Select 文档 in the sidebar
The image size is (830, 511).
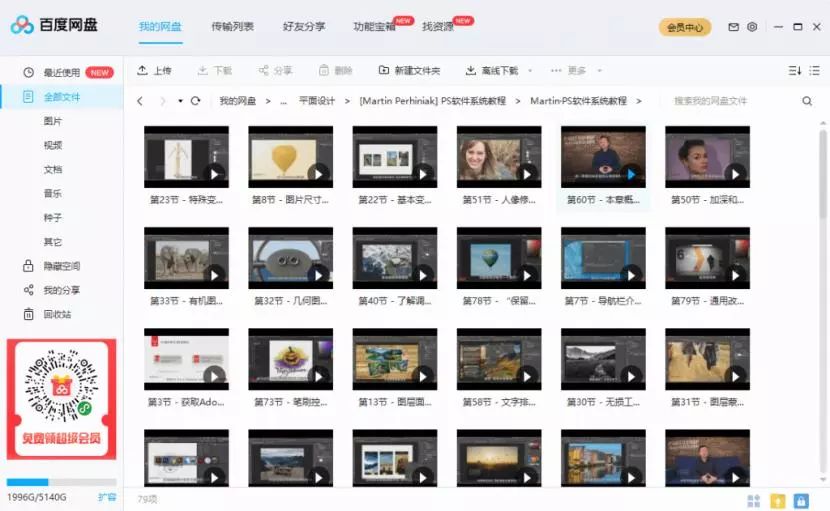[52, 169]
